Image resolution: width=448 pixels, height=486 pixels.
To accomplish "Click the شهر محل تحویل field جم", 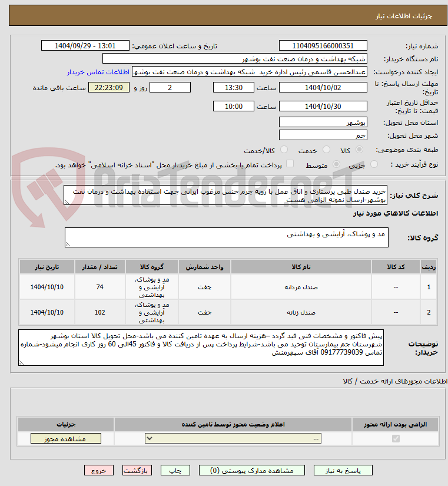I will pyautogui.click(x=323, y=135).
